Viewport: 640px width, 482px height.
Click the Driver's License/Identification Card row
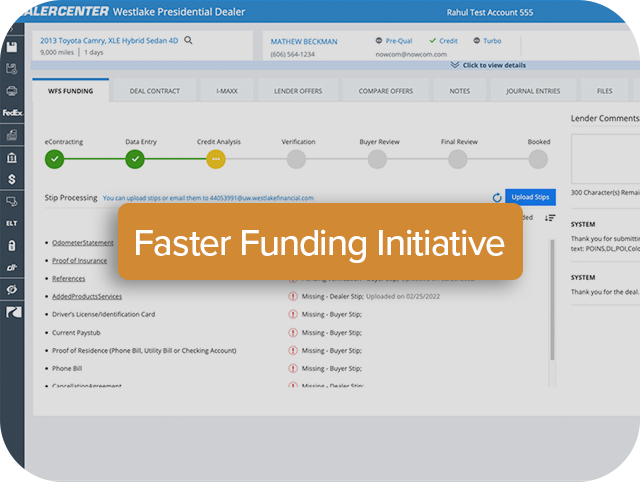(104, 314)
